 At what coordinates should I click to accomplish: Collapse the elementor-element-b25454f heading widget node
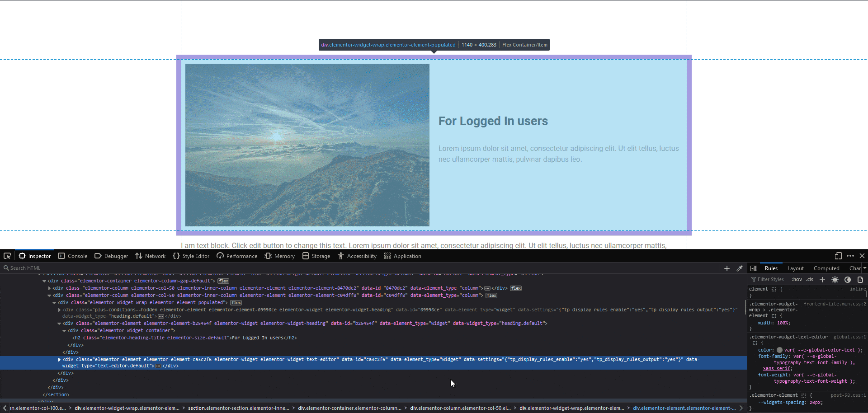coord(59,324)
